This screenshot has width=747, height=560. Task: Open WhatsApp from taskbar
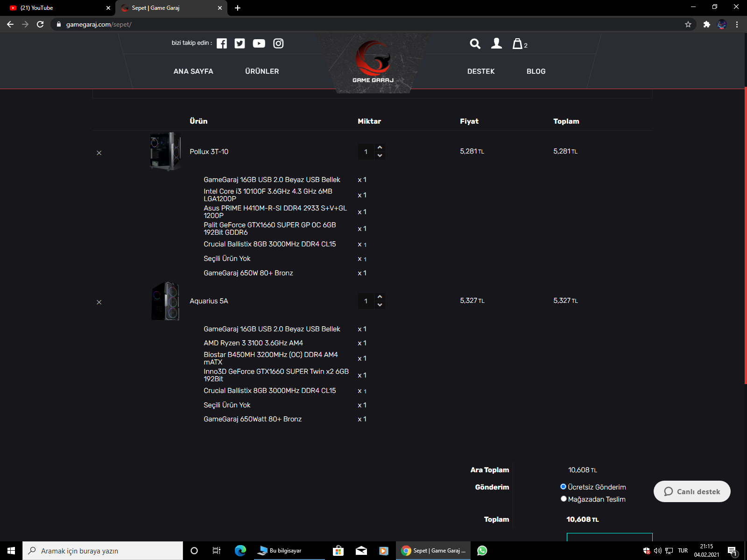[x=482, y=551]
